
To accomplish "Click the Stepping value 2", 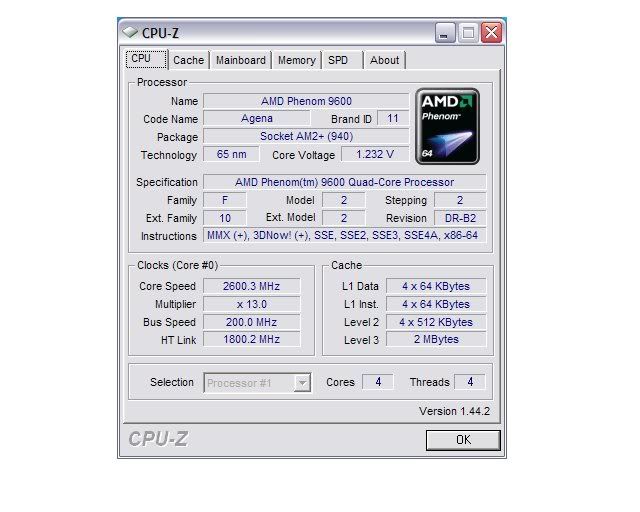I will point(460,200).
